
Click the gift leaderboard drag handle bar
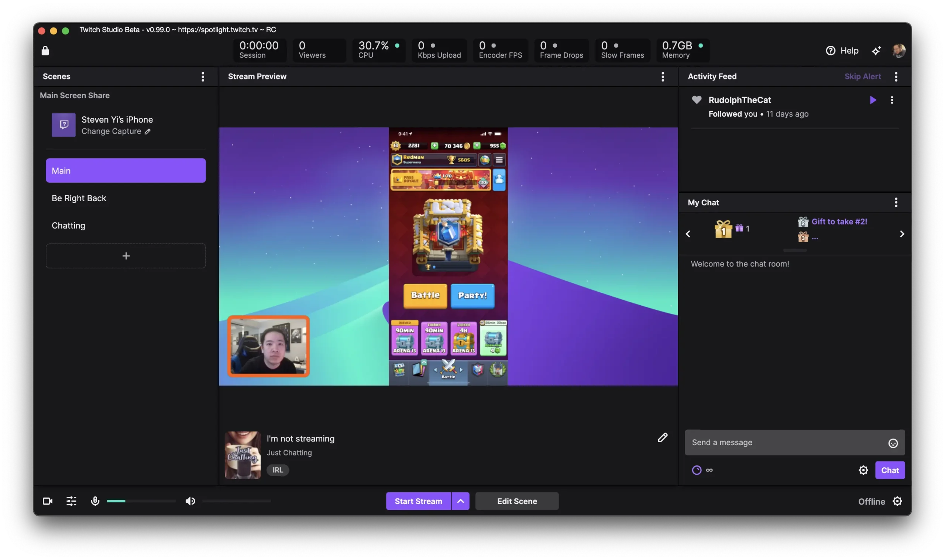(x=794, y=250)
